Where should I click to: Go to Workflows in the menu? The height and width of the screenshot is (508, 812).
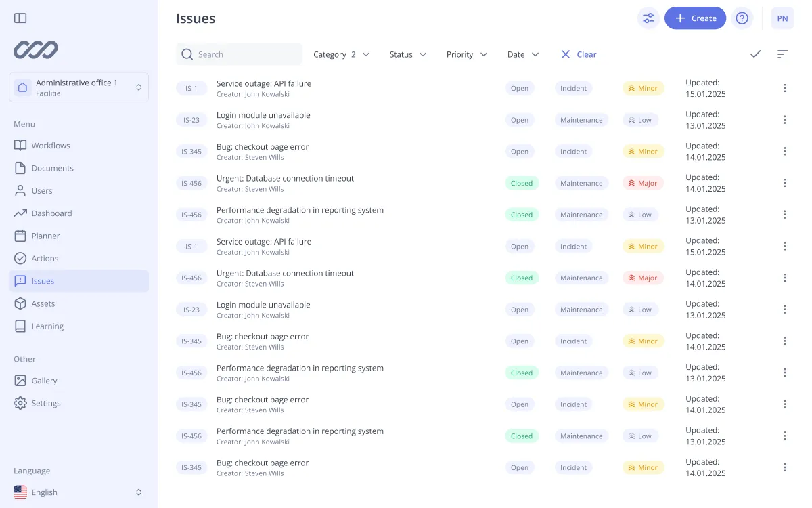click(51, 146)
